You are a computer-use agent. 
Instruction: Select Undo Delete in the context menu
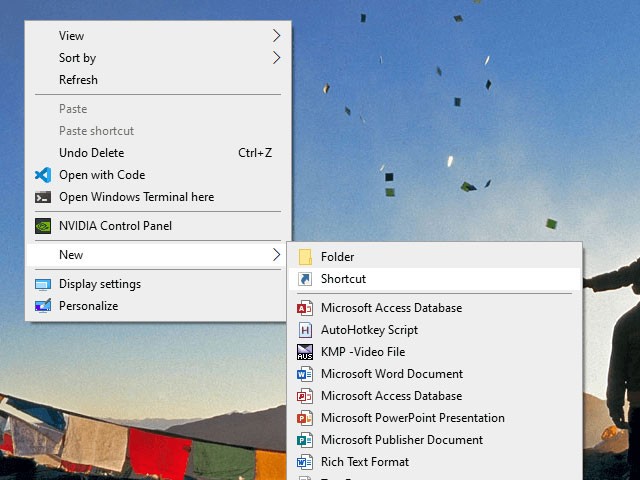coord(91,153)
